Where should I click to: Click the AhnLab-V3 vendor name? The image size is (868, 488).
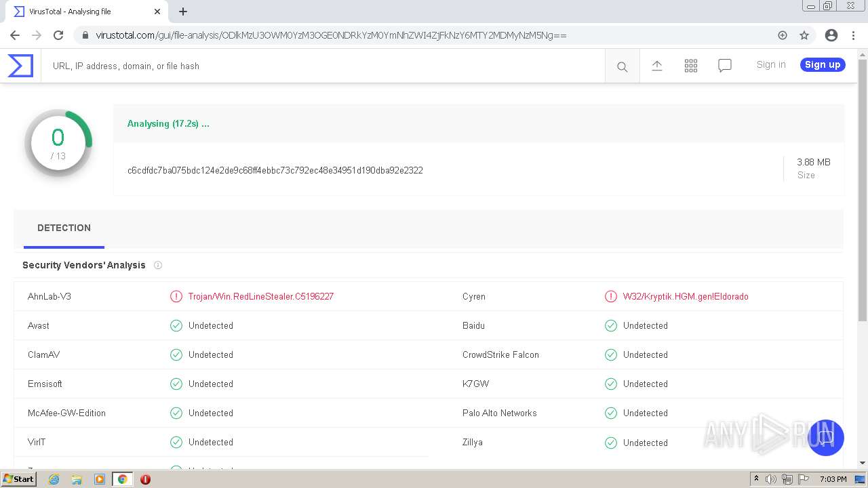coord(50,296)
